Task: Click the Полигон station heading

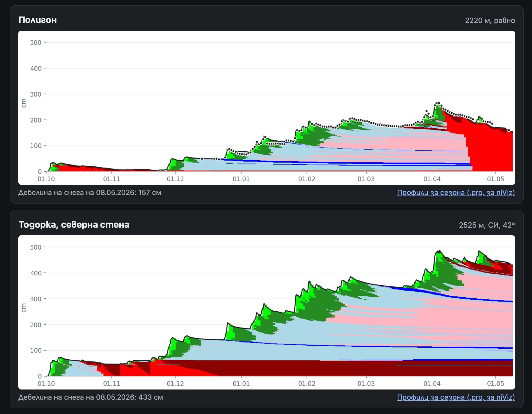Action: pyautogui.click(x=38, y=20)
